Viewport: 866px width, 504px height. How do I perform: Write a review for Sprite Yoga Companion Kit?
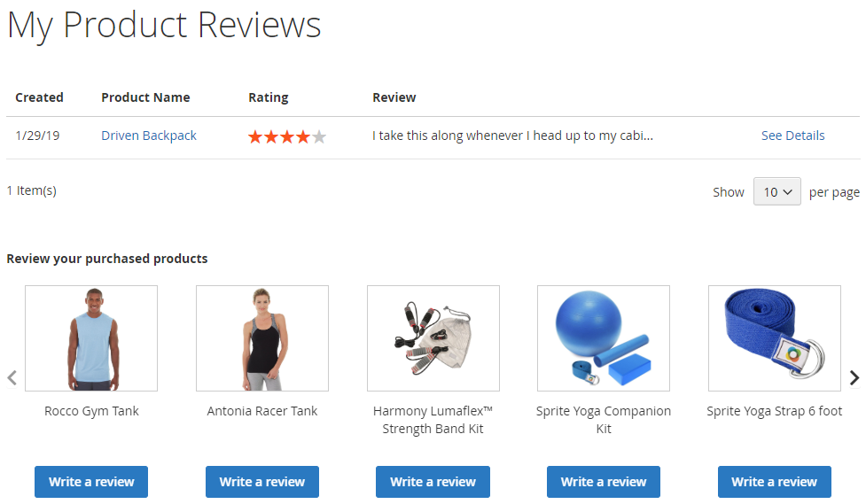point(604,482)
